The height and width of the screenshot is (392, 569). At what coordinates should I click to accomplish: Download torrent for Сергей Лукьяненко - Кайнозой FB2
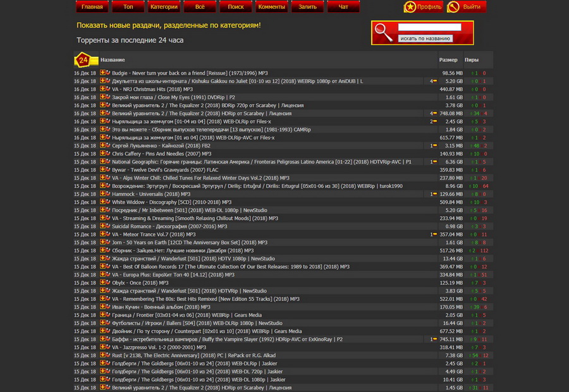(x=102, y=145)
